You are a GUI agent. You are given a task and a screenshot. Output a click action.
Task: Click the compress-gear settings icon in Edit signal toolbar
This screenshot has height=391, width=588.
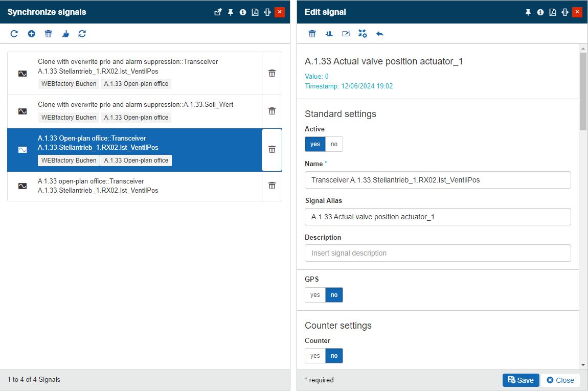pyautogui.click(x=363, y=34)
